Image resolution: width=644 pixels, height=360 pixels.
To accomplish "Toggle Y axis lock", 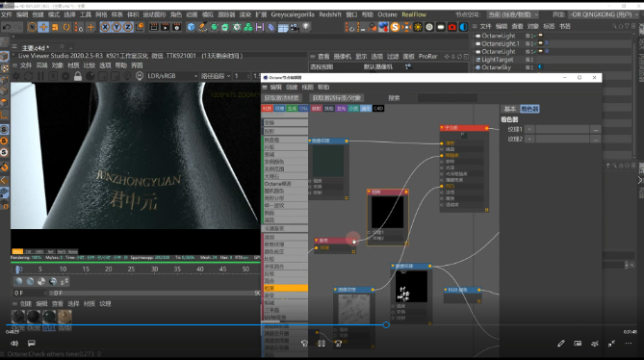I will [116, 27].
